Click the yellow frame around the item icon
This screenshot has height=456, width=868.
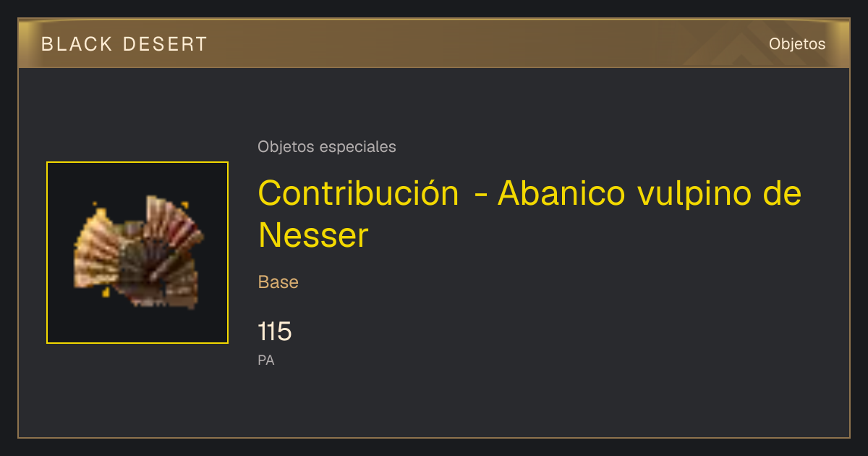(137, 253)
